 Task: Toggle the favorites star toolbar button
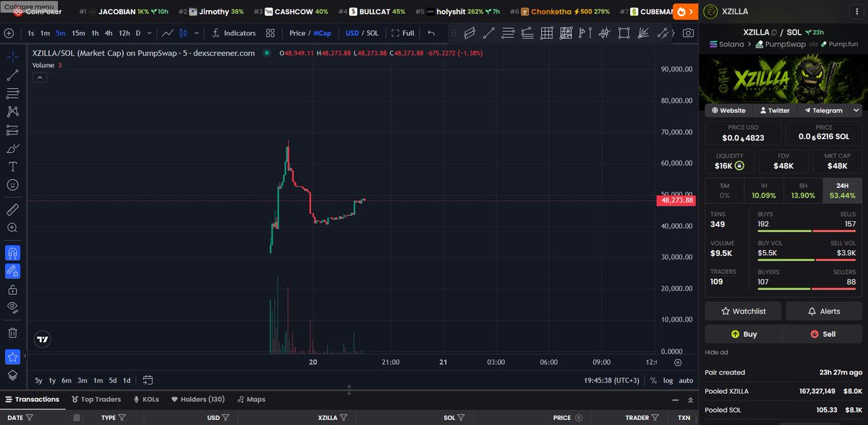[x=12, y=356]
